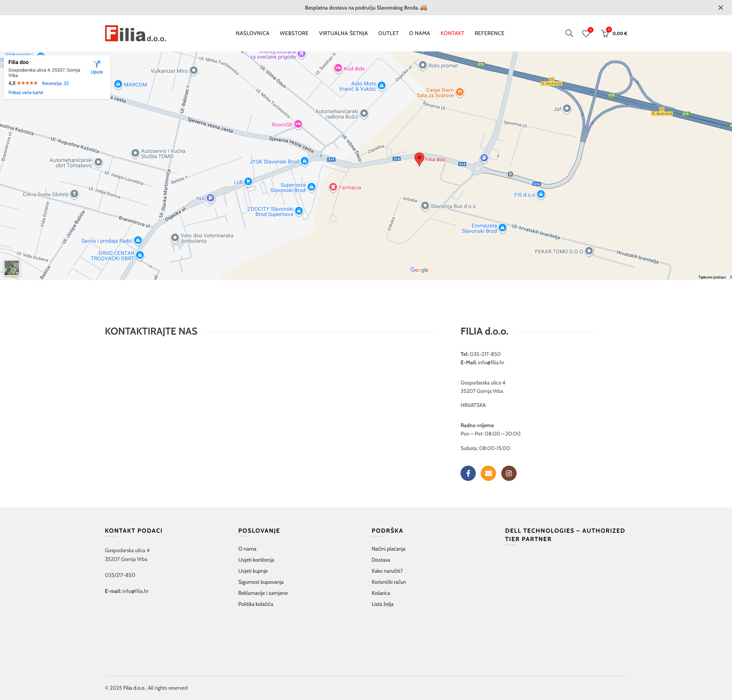This screenshot has width=732, height=700.
Task: Open Načini plaćanja footer link
Action: coord(388,549)
